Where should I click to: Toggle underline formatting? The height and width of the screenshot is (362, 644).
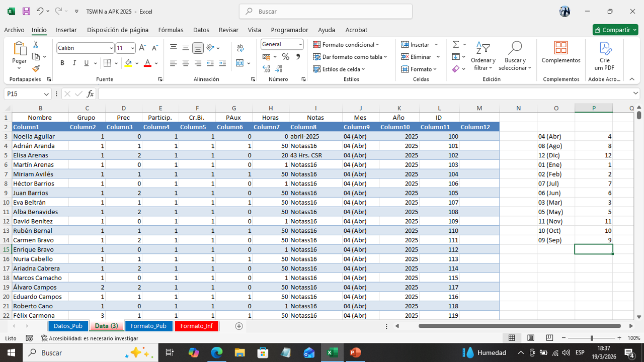click(87, 63)
